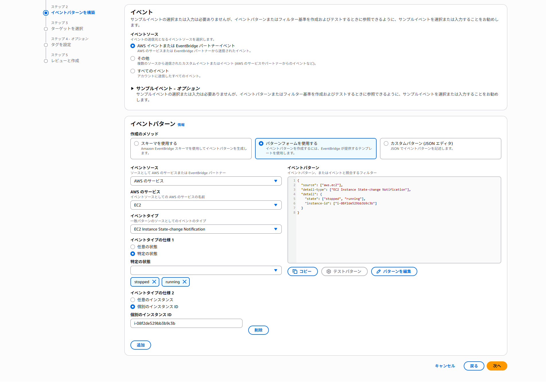Image resolution: width=546 pixels, height=392 pixels.
Task: Open the 情報 link beside イベントパターン
Action: tap(181, 125)
